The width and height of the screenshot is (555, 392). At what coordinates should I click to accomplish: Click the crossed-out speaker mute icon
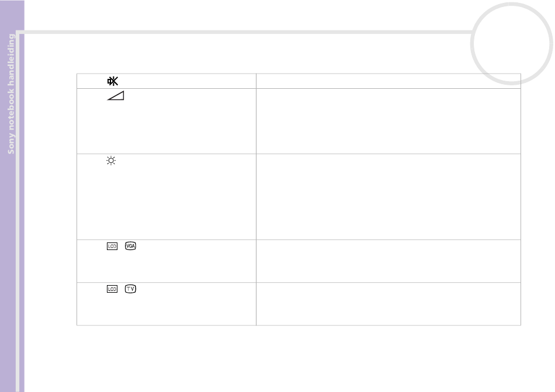click(113, 81)
